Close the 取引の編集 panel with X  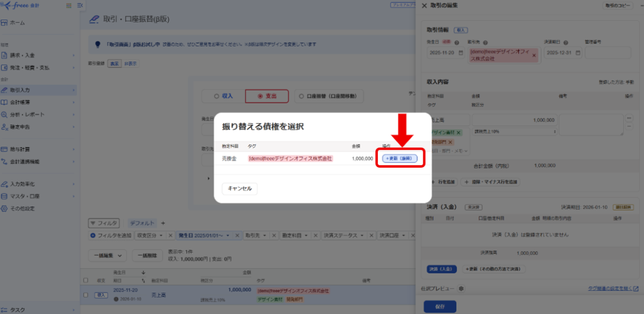pyautogui.click(x=425, y=6)
